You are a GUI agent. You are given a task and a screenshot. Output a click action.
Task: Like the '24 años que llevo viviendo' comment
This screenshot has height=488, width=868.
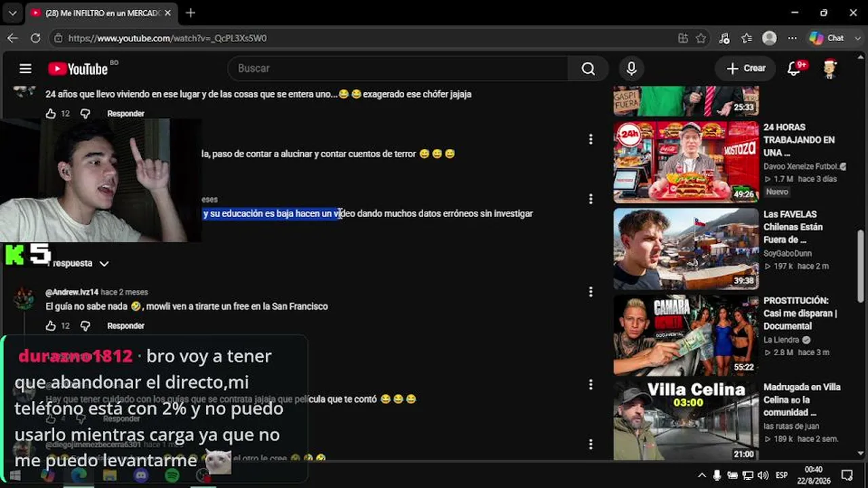(x=51, y=114)
